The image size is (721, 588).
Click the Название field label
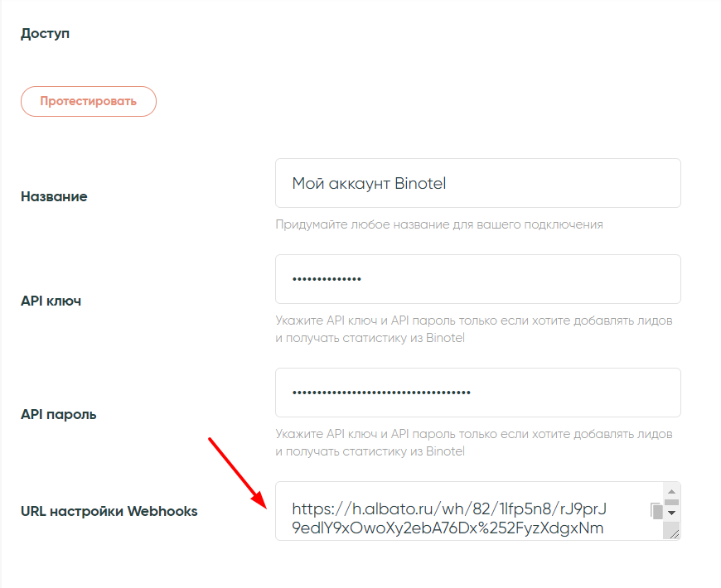tap(54, 196)
